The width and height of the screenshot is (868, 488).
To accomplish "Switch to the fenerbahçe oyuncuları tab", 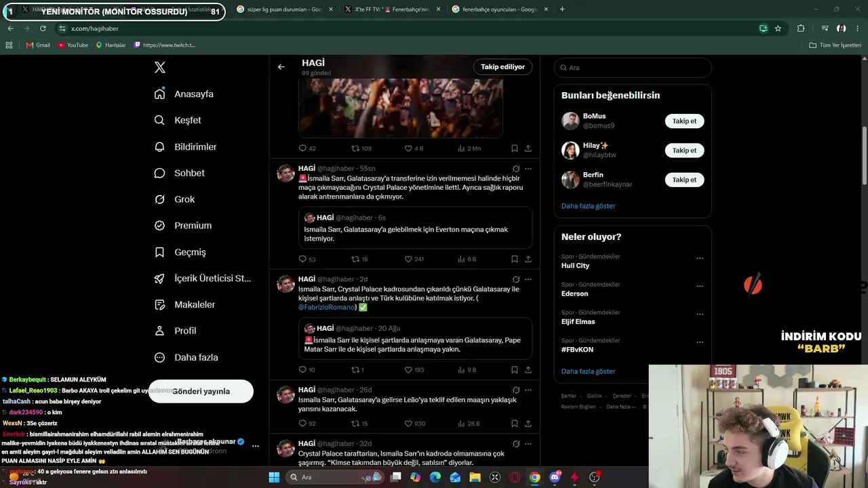I will coord(500,9).
